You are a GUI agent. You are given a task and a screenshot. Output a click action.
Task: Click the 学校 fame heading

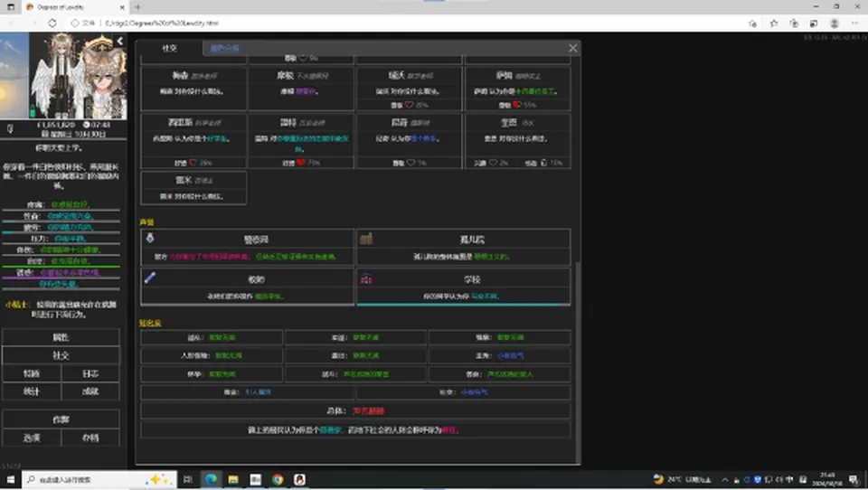[472, 279]
